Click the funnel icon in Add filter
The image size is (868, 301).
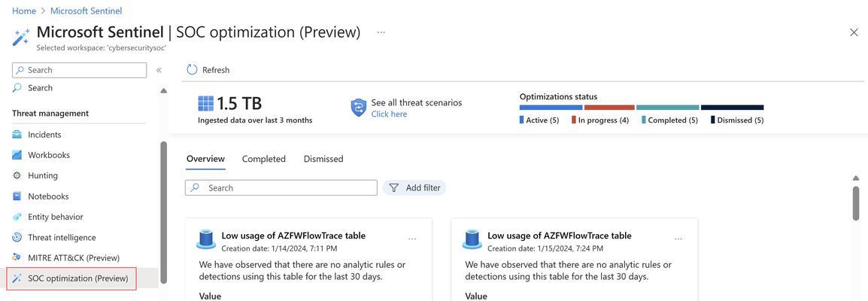[393, 188]
